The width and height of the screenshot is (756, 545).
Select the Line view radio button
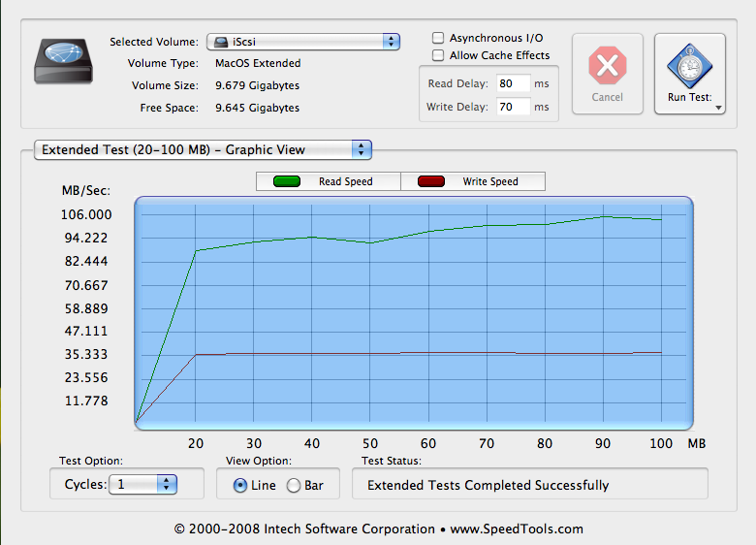[x=240, y=485]
